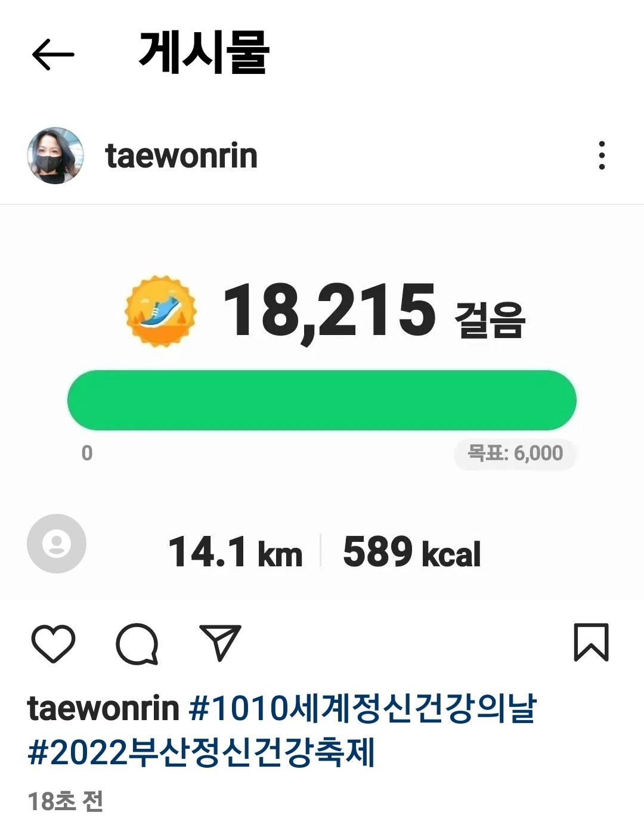This screenshot has width=644, height=834.
Task: Tap the 18초 전 timestamp
Action: pos(66,802)
